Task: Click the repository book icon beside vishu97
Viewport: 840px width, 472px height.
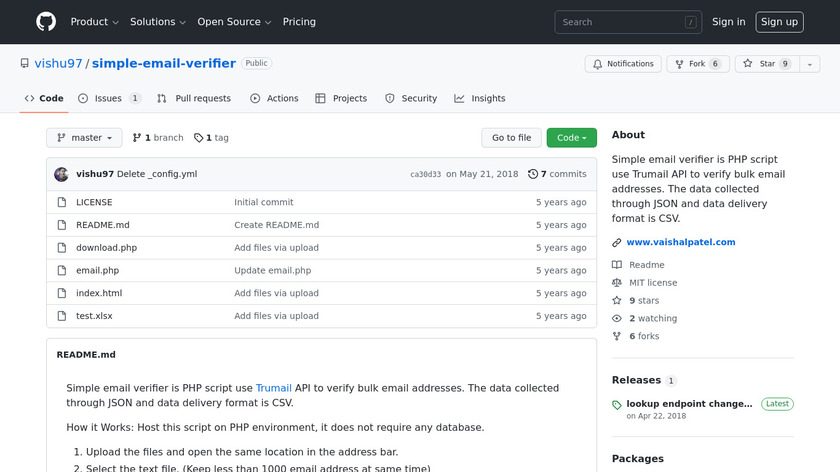Action: [x=25, y=63]
